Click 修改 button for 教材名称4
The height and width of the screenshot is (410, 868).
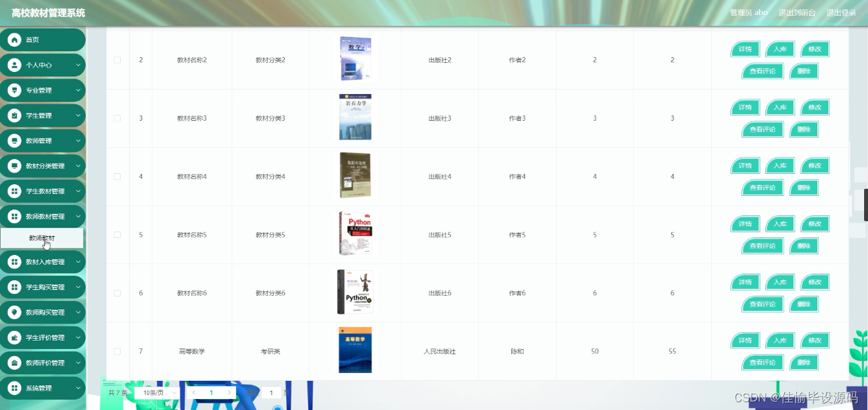click(x=815, y=165)
